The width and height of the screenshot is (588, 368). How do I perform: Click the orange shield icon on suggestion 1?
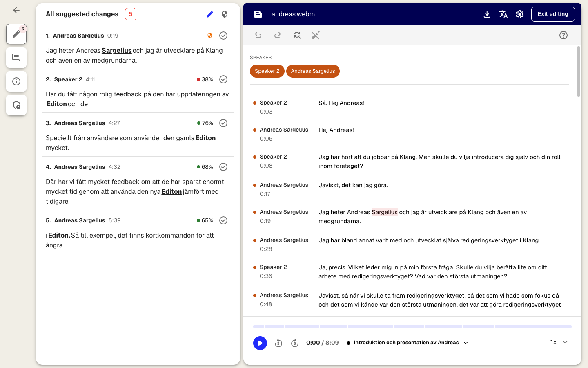click(210, 36)
